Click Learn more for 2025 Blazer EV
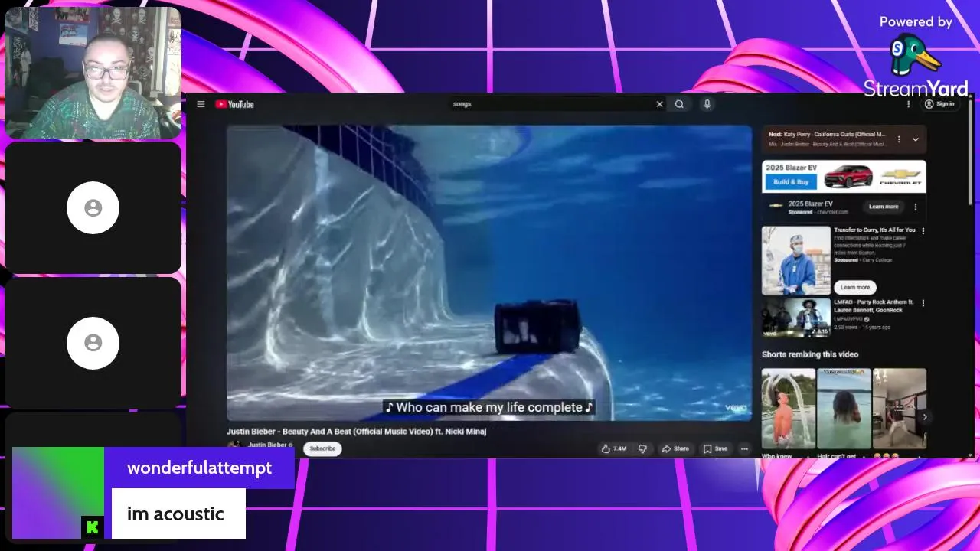This screenshot has height=551, width=980. [883, 207]
